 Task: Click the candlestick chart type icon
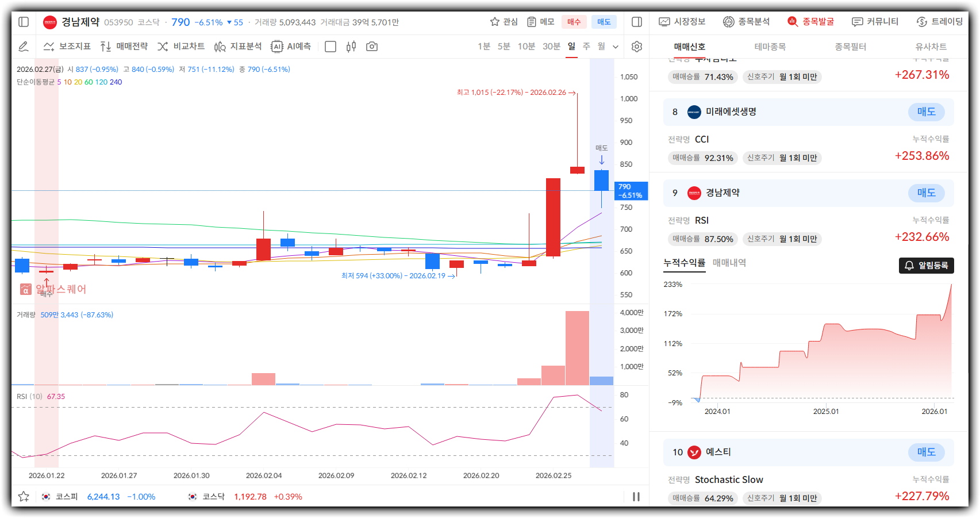351,47
